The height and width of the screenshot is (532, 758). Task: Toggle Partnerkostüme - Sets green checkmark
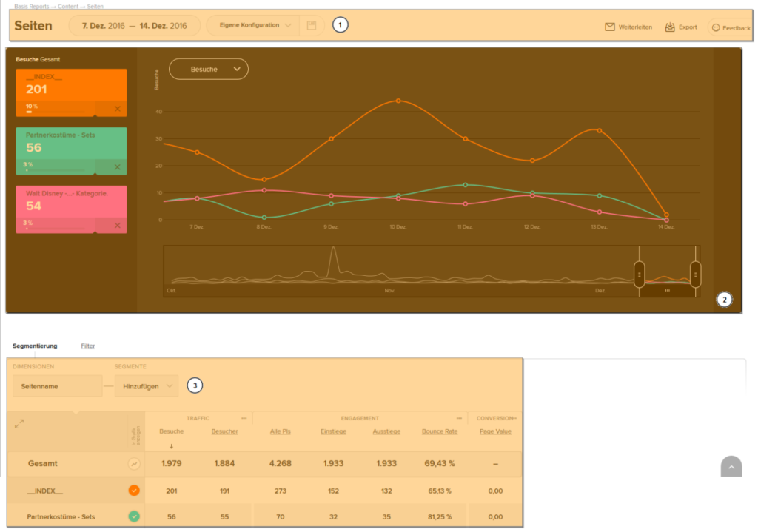[134, 516]
